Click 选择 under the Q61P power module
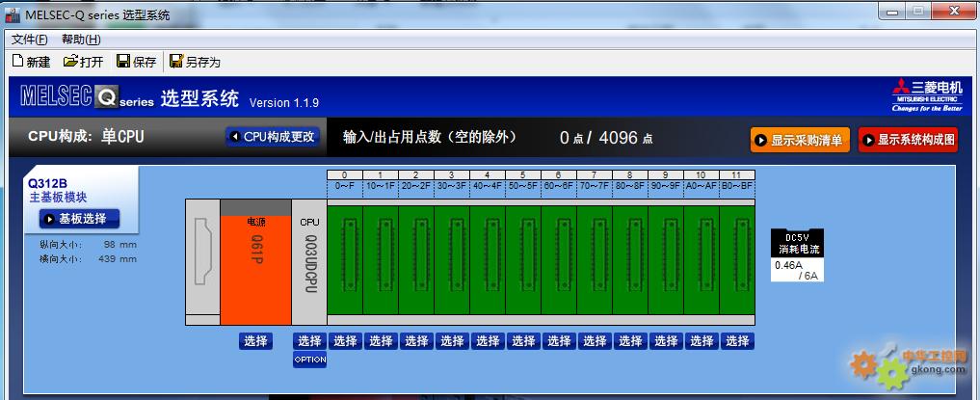The image size is (980, 400). tap(255, 340)
